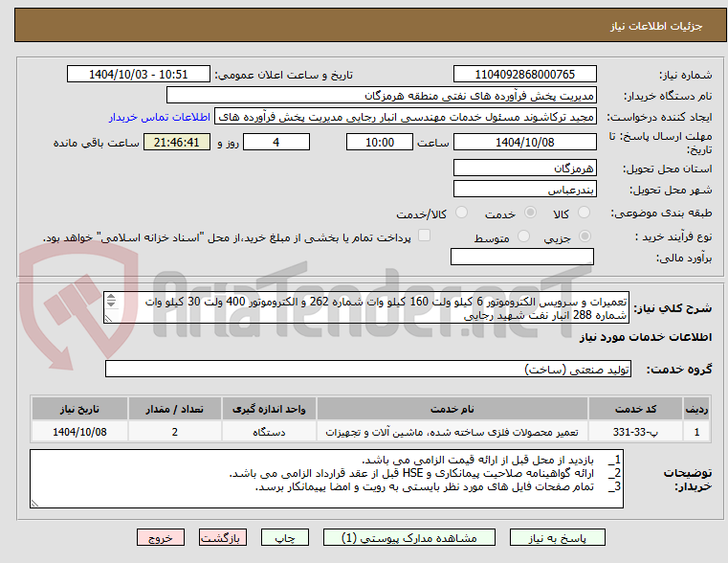Click the نام دستگاه خریدار field

pos(381,96)
